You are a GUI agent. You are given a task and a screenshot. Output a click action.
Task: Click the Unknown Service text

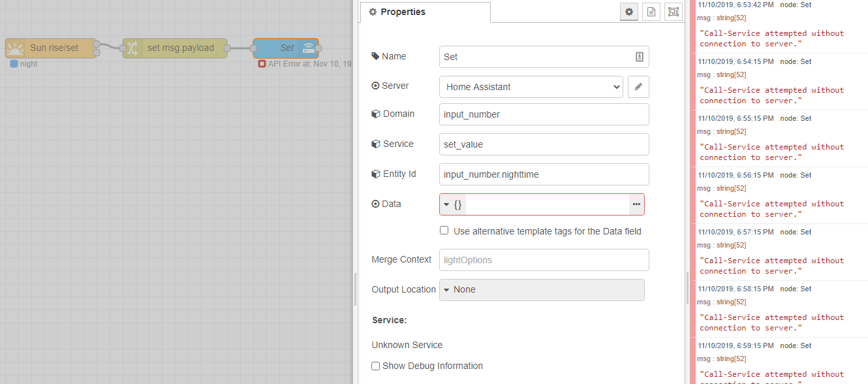click(x=407, y=345)
